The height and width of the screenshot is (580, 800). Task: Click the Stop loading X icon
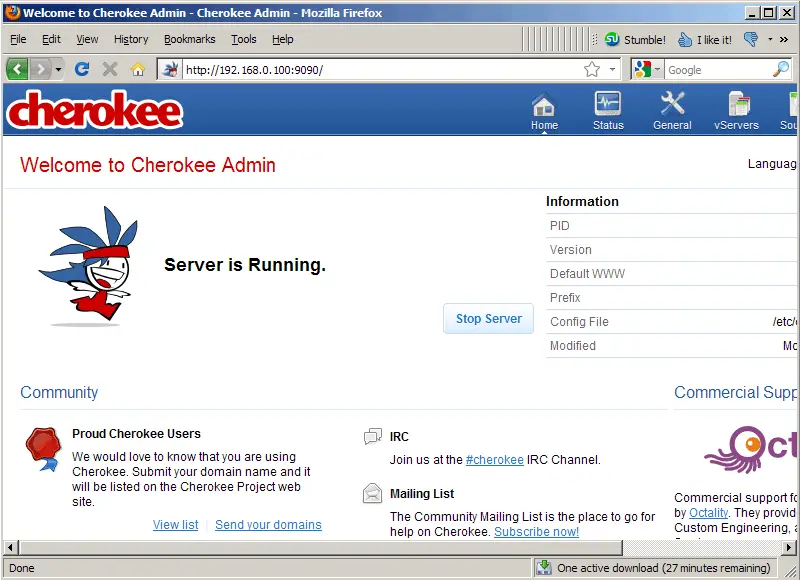click(110, 69)
